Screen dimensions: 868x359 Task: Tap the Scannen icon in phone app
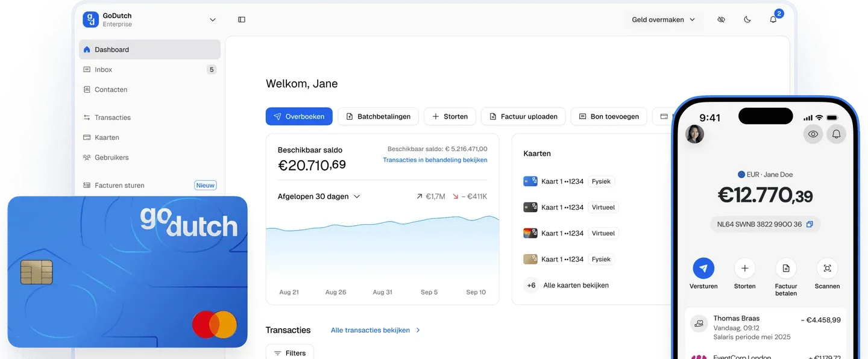click(x=827, y=268)
